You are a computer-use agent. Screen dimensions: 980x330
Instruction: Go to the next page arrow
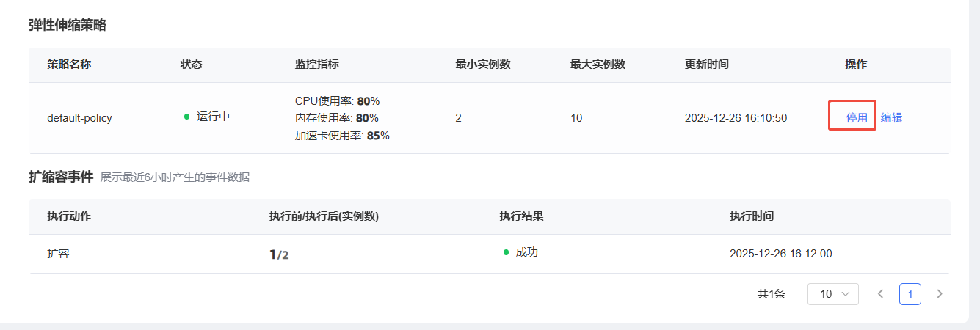click(940, 294)
